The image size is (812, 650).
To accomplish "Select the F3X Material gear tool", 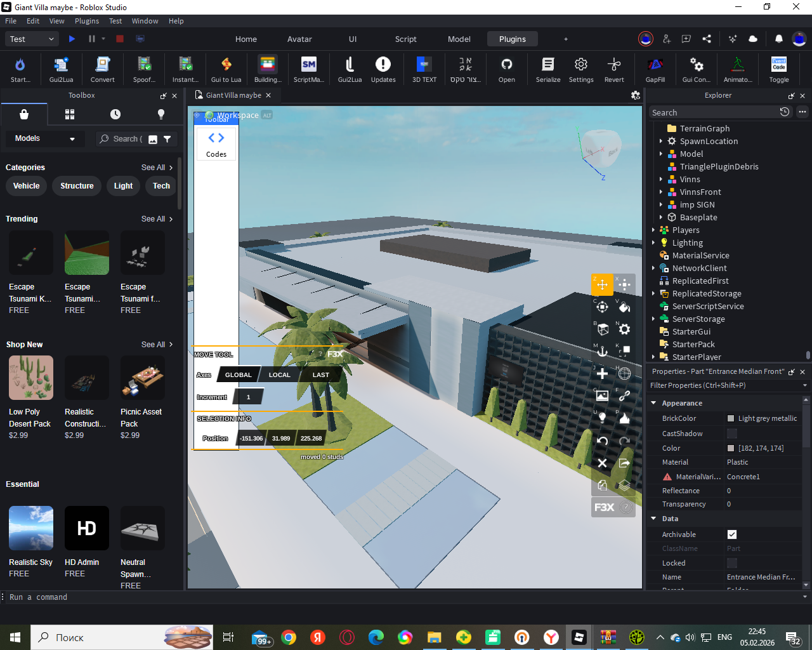I will (624, 329).
